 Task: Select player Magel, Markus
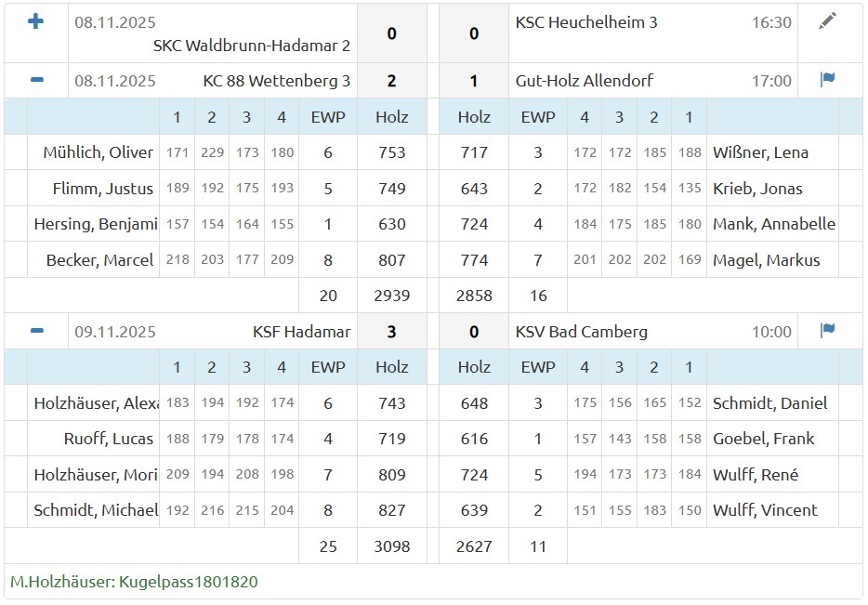[766, 260]
